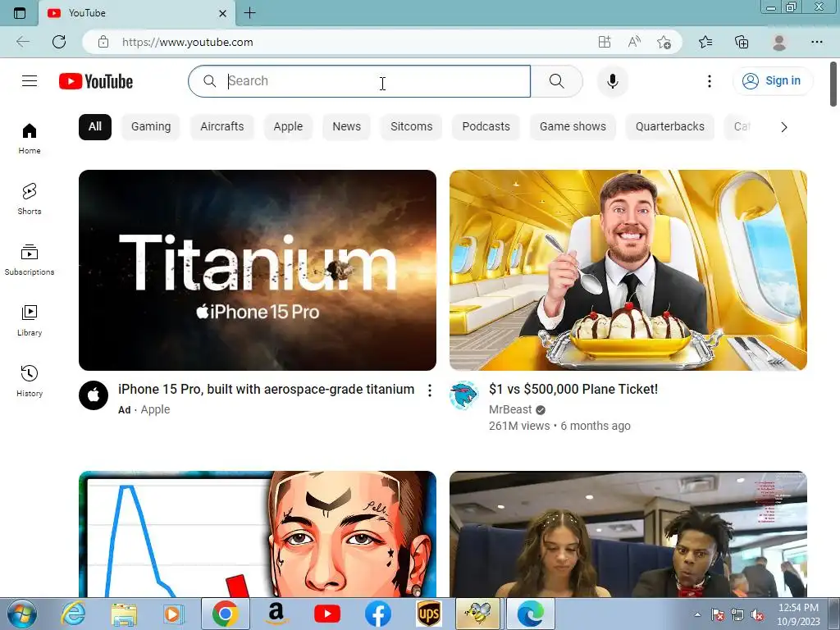The height and width of the screenshot is (630, 840).
Task: Show hidden tray icons arrow
Action: pos(697,614)
